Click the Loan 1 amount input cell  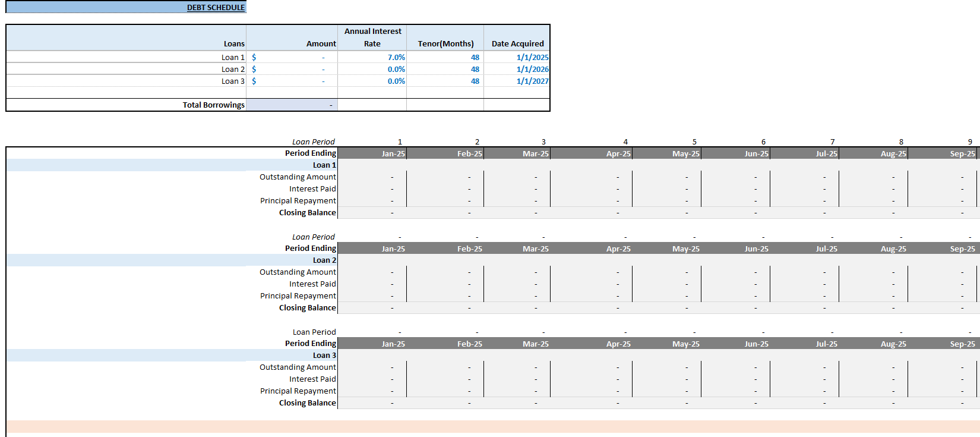292,57
